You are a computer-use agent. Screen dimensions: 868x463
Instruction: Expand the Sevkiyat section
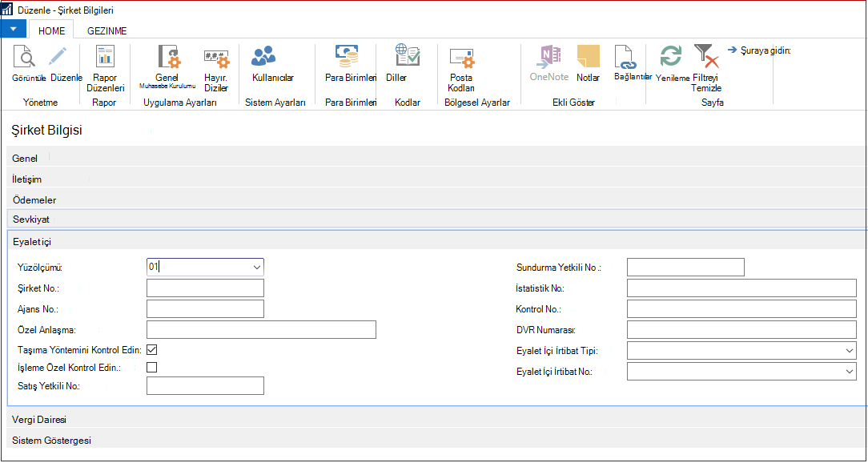coord(437,219)
